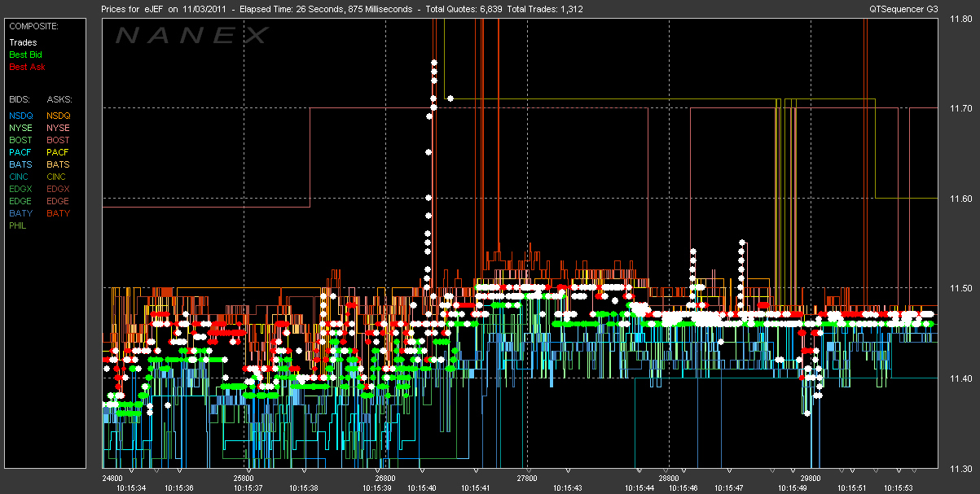Pick NYSE in the BIDS legend column
This screenshot has width=980, height=494.
coord(21,127)
